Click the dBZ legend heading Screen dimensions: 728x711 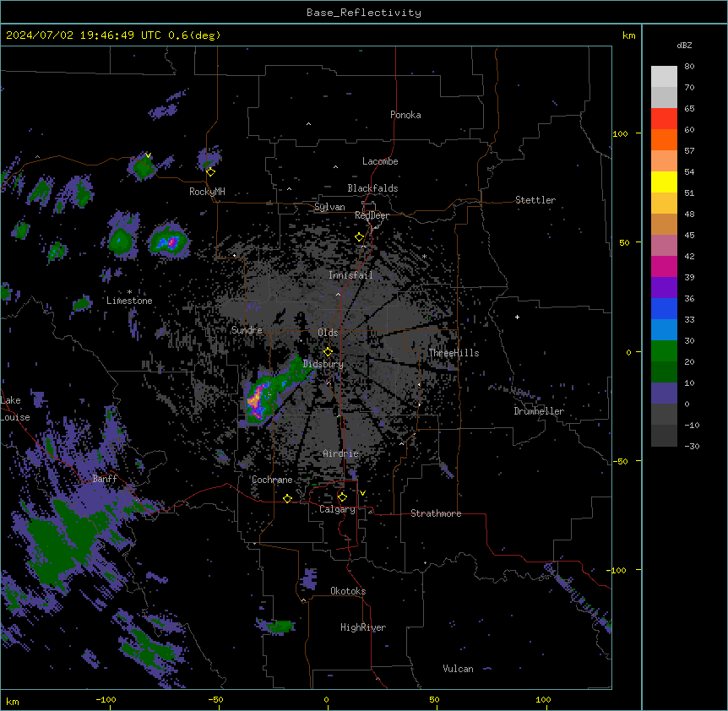click(684, 45)
